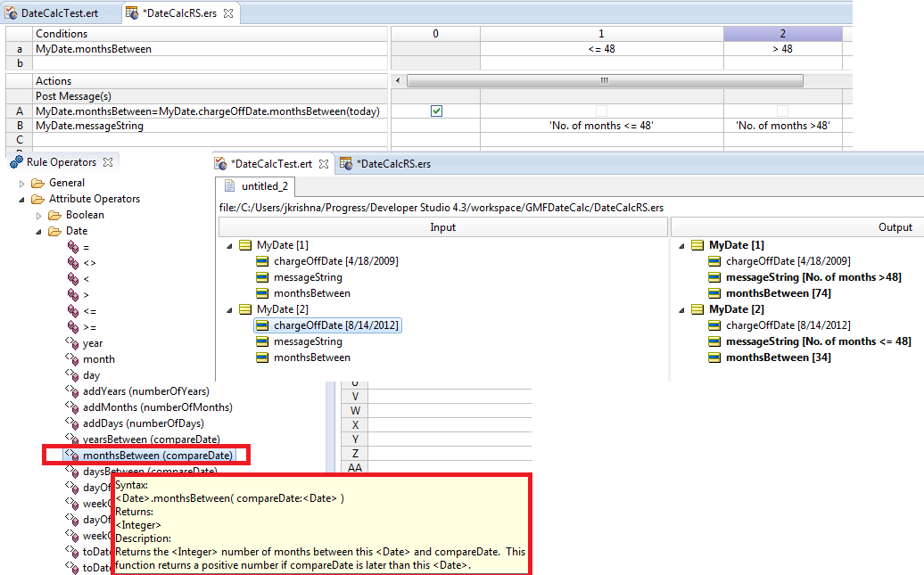Click the Output monthsBetween [74] attribute icon
Screen dimensions: 924x575
(x=714, y=293)
